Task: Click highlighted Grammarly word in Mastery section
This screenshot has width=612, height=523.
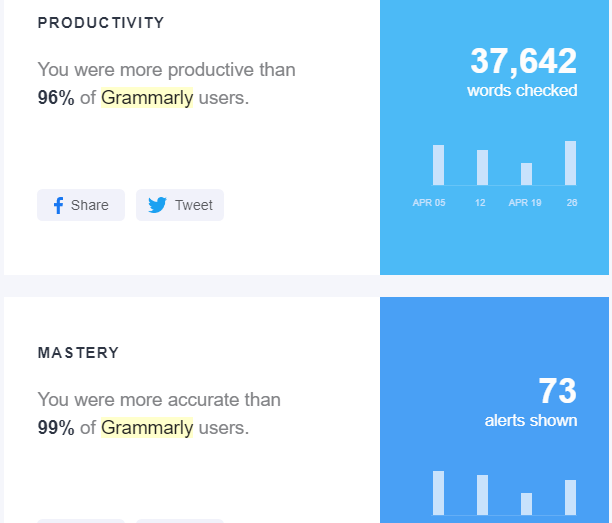Action: pos(147,428)
